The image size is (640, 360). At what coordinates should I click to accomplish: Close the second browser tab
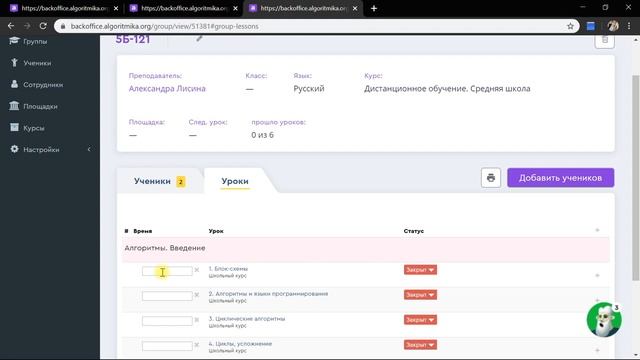point(236,8)
